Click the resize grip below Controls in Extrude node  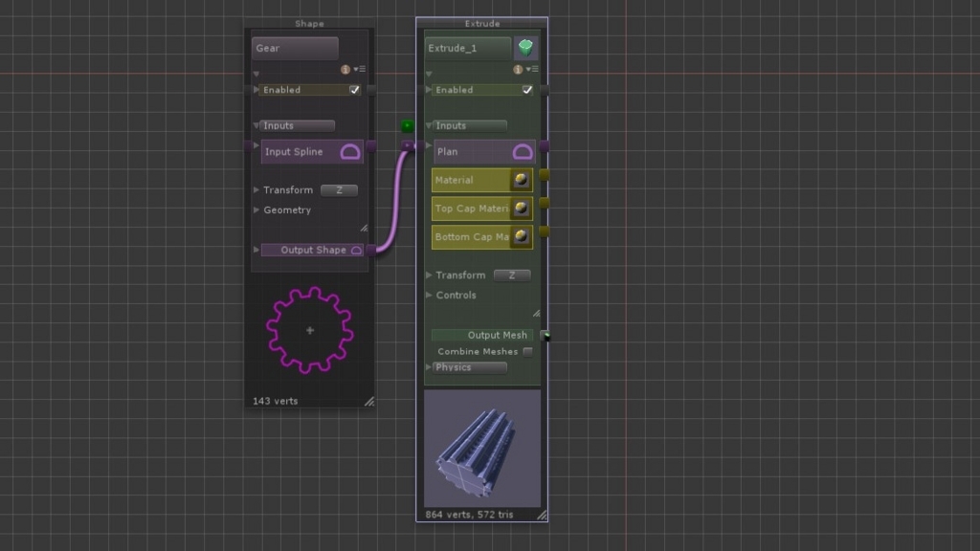coord(536,314)
